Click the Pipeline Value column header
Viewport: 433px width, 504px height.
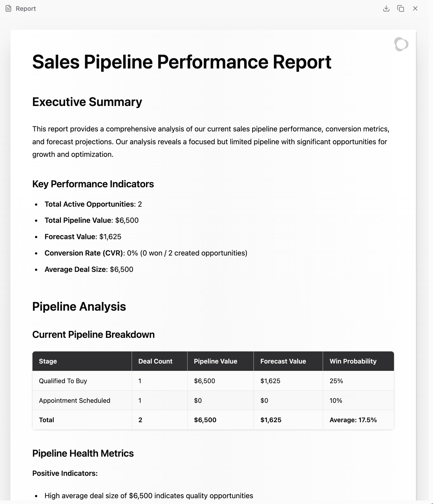pyautogui.click(x=215, y=361)
